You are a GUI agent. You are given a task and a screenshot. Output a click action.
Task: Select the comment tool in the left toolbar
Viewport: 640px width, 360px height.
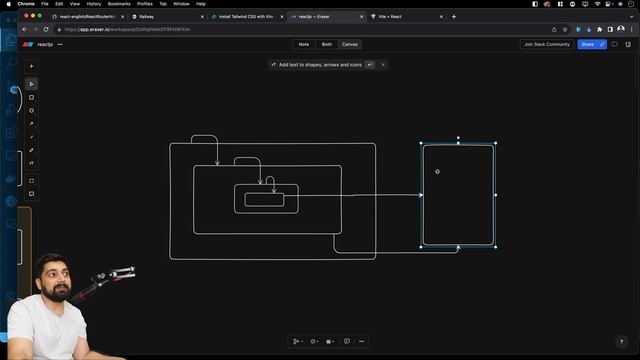31,194
